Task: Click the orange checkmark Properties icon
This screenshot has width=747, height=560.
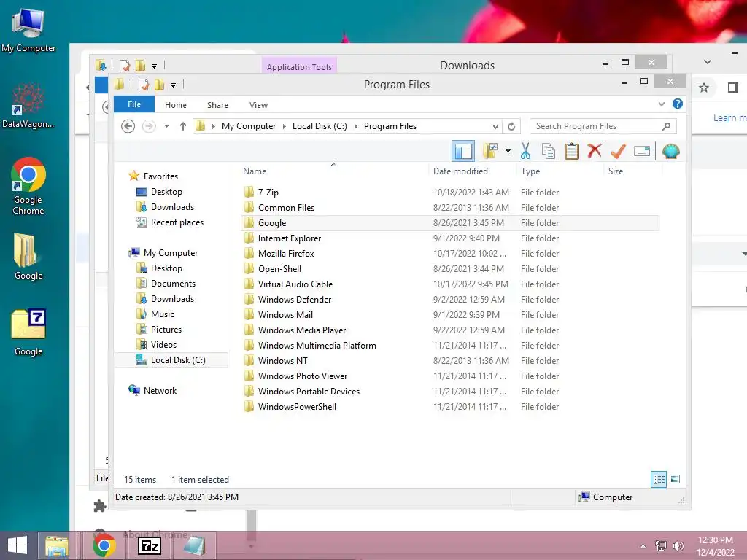Action: coord(618,151)
